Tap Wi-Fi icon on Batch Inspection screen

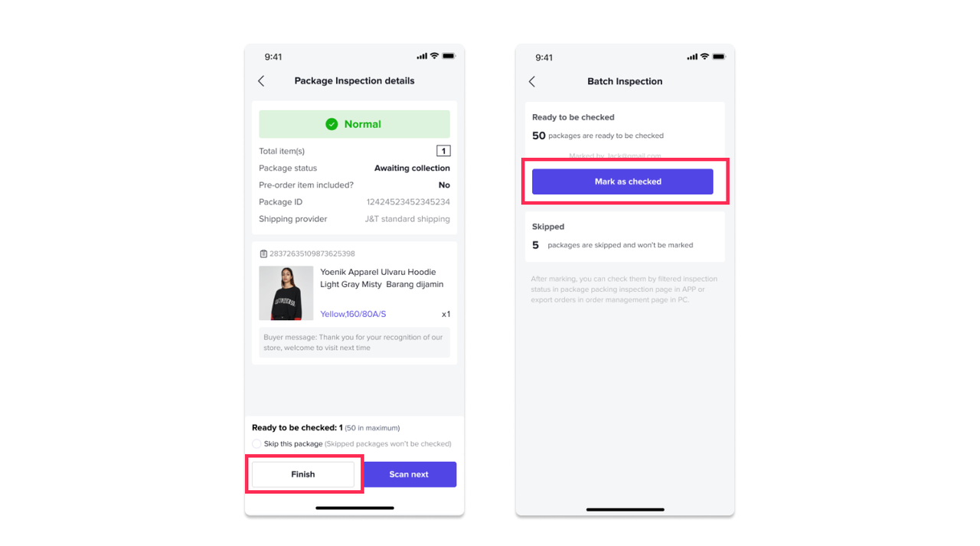pyautogui.click(x=704, y=57)
